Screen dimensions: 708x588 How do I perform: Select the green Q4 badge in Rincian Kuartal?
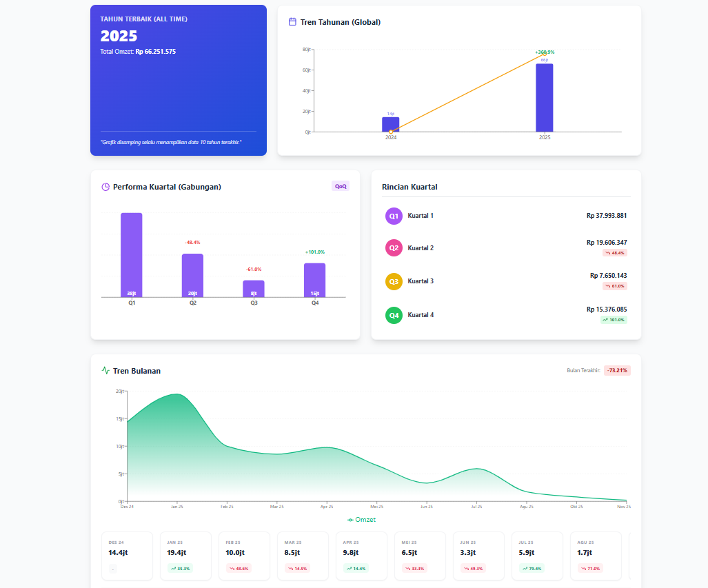(394, 315)
